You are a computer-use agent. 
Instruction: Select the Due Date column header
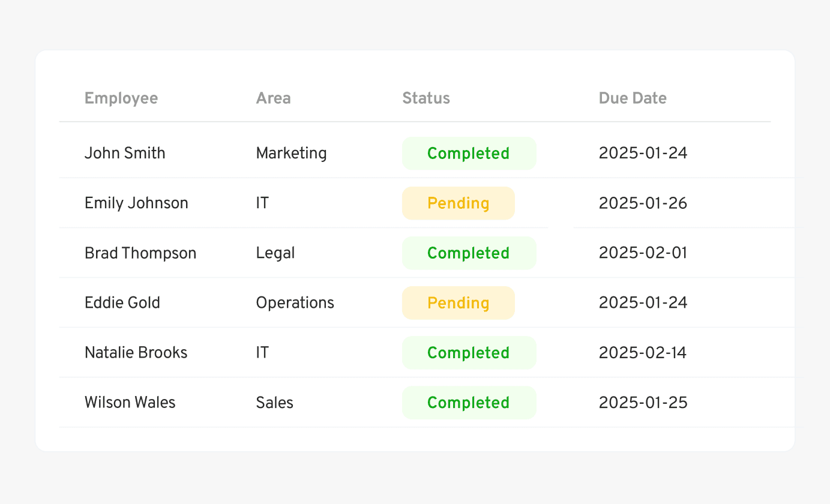click(633, 98)
